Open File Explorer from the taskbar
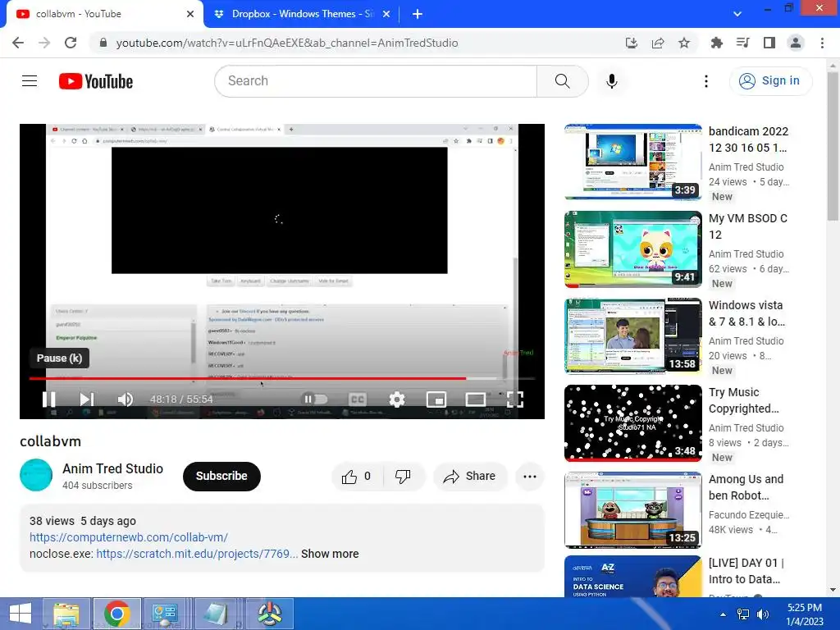This screenshot has width=840, height=630. 66,614
